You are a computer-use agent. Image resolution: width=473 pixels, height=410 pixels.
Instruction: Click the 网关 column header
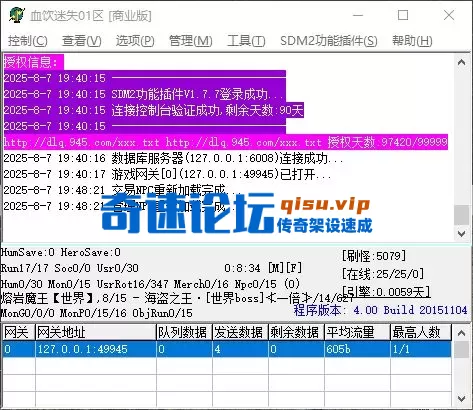tap(19, 332)
